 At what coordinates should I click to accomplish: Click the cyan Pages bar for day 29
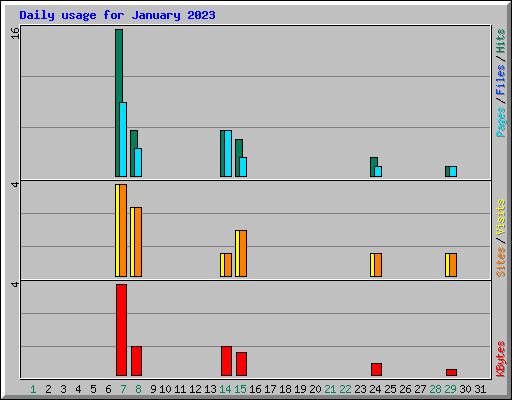tap(453, 171)
